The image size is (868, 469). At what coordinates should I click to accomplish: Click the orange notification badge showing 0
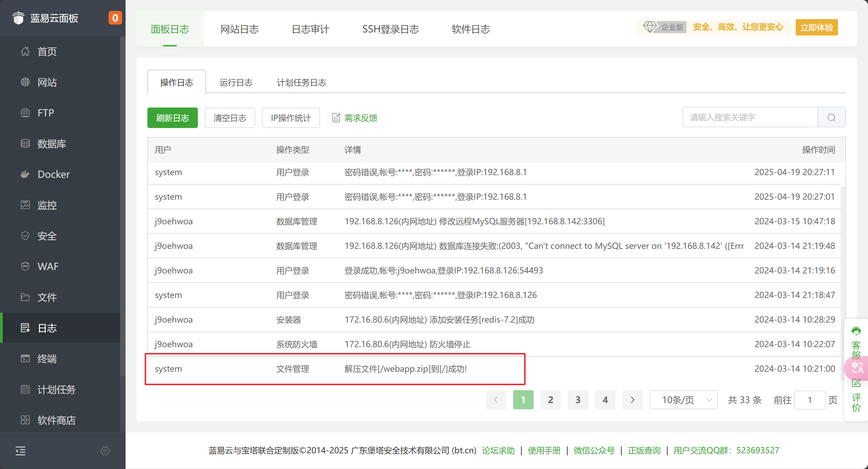[x=115, y=18]
